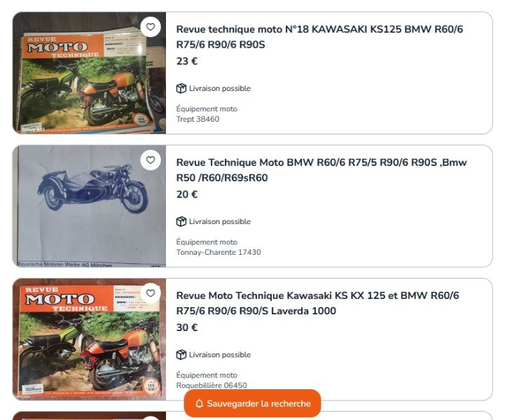Click Trept 38460 location text
The width and height of the screenshot is (505, 420).
click(198, 119)
